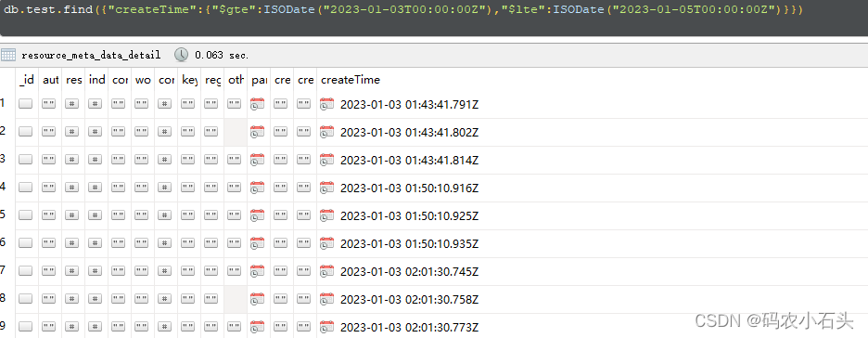This screenshot has height=338, width=868.
Task: Select the _id cell icon in the 01:43:41.791Z row
Action: 25,104
